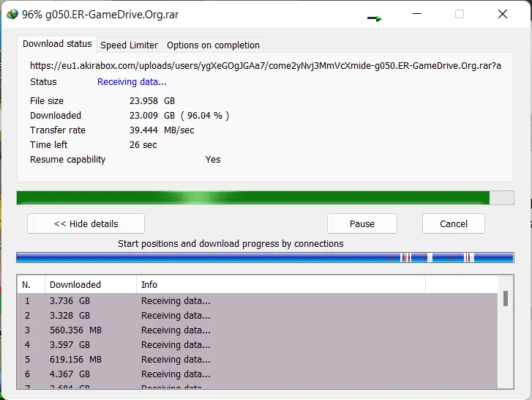Click the Downloaded column header
The width and height of the screenshot is (532, 400).
click(x=91, y=284)
